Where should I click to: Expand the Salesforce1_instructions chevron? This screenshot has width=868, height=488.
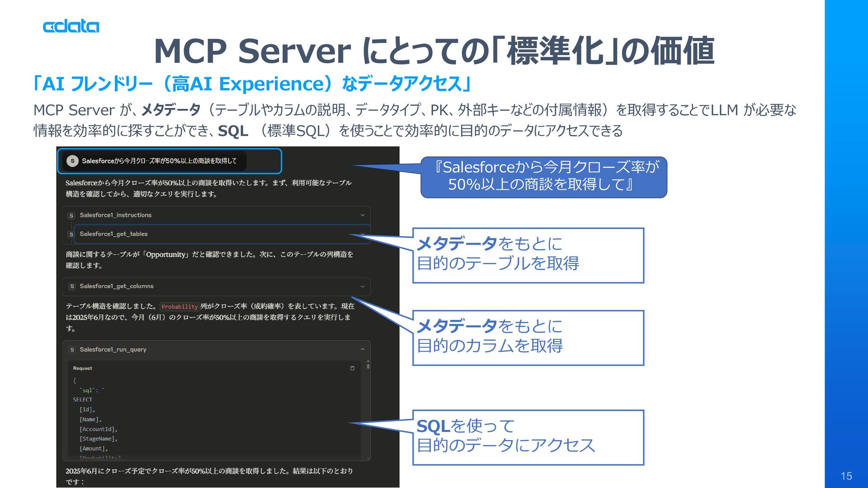point(363,215)
